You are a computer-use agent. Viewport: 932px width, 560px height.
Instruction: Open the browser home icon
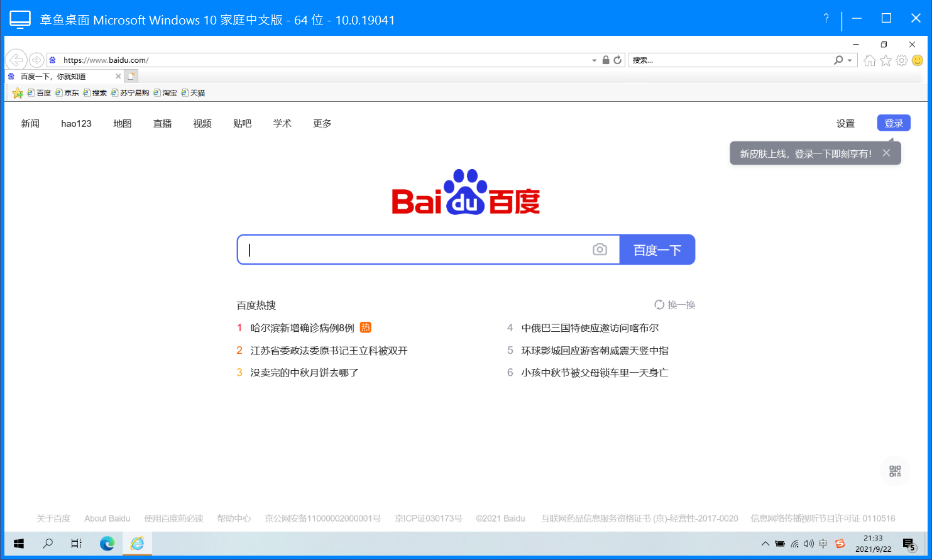(869, 60)
